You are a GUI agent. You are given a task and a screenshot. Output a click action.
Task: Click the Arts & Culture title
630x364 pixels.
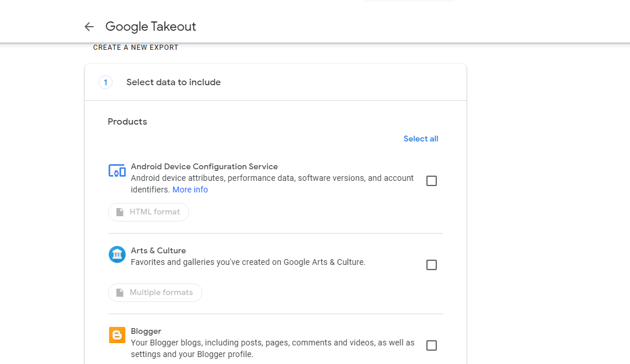pyautogui.click(x=158, y=250)
